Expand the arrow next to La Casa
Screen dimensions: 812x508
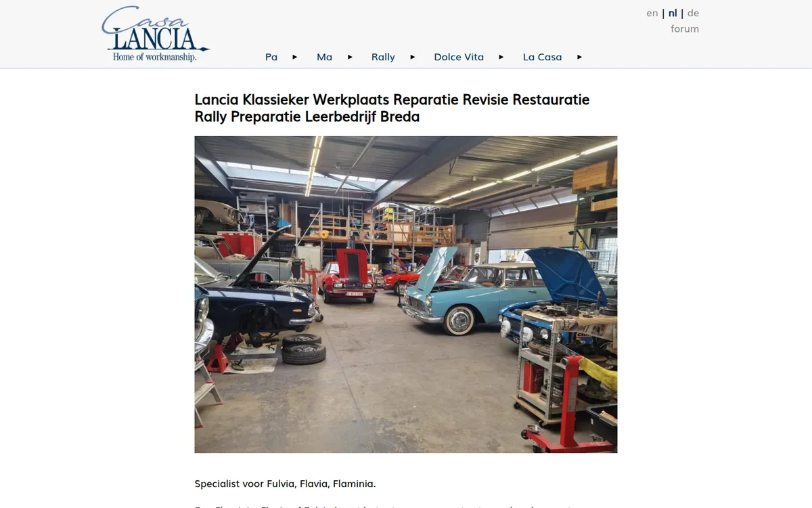click(x=579, y=57)
